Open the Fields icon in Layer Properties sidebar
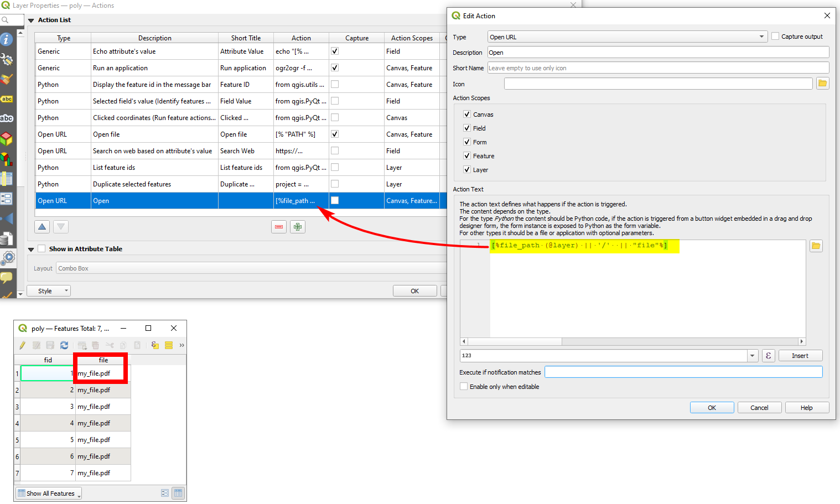The width and height of the screenshot is (840, 504). pyautogui.click(x=7, y=179)
